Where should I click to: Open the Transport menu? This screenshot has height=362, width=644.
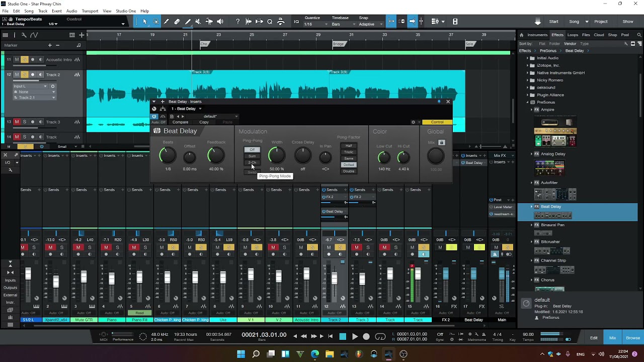pyautogui.click(x=90, y=11)
